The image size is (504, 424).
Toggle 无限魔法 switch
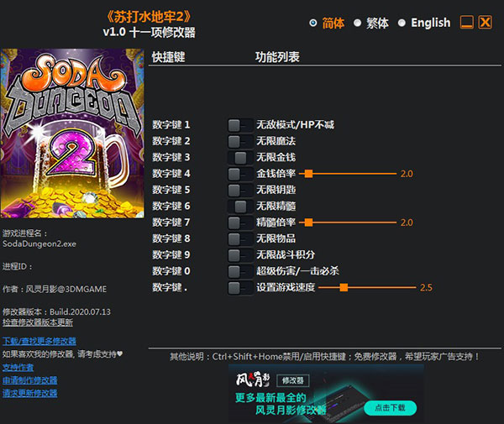[240, 141]
